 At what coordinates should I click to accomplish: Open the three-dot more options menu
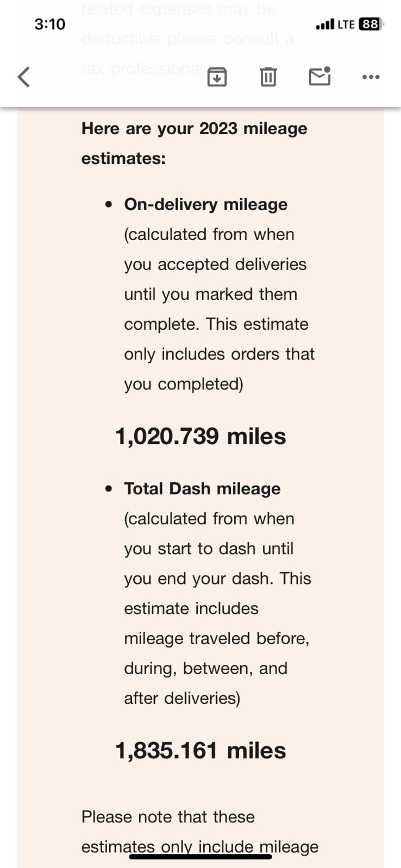tap(371, 77)
